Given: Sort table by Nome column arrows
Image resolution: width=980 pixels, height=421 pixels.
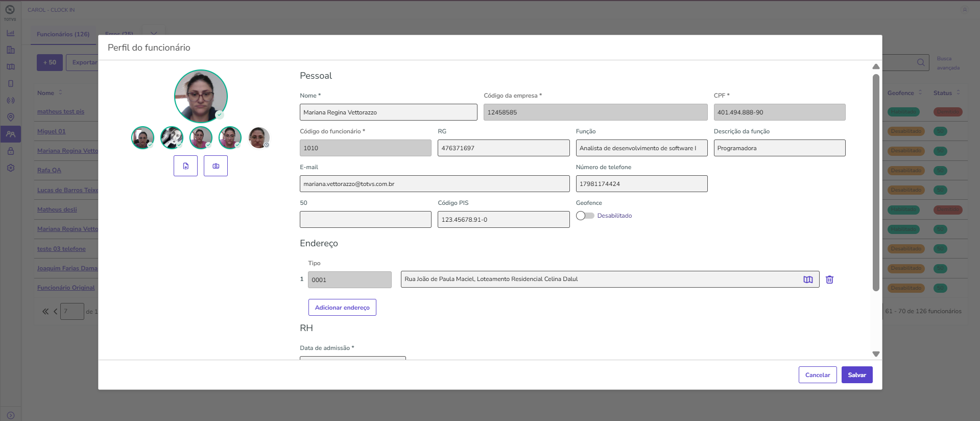Looking at the screenshot, I should (60, 92).
